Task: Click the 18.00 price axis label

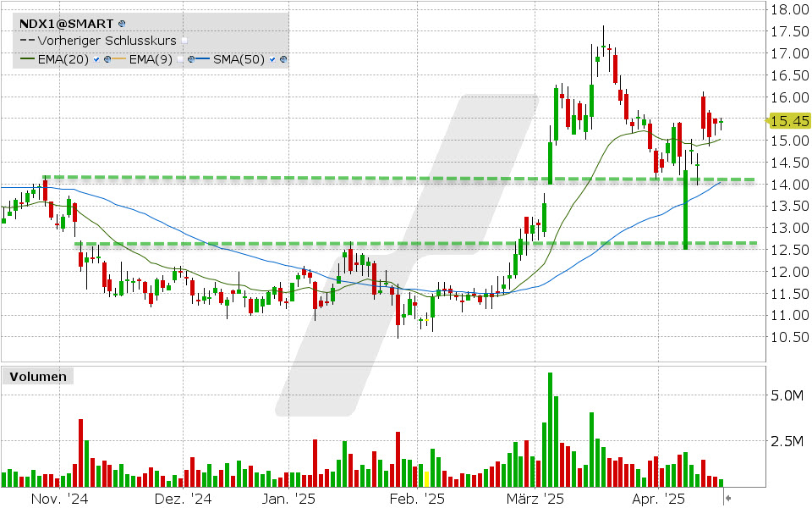Action: point(790,9)
